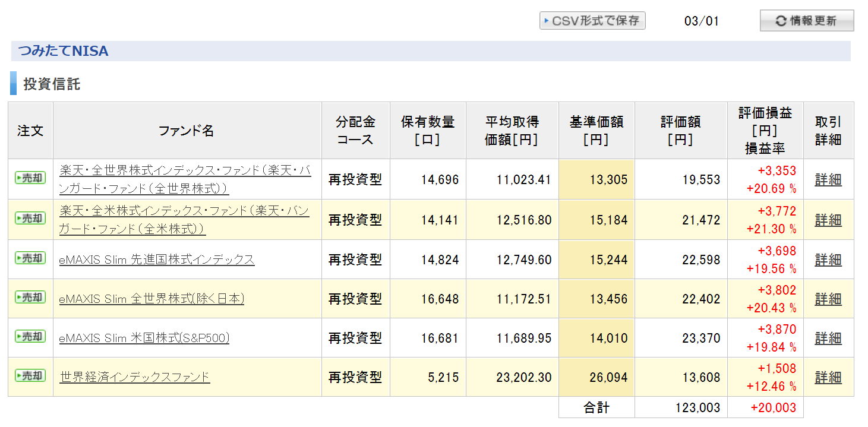Save holdings with the CSV形式で保存 button
Screen dimensions: 868x427
[x=592, y=21]
